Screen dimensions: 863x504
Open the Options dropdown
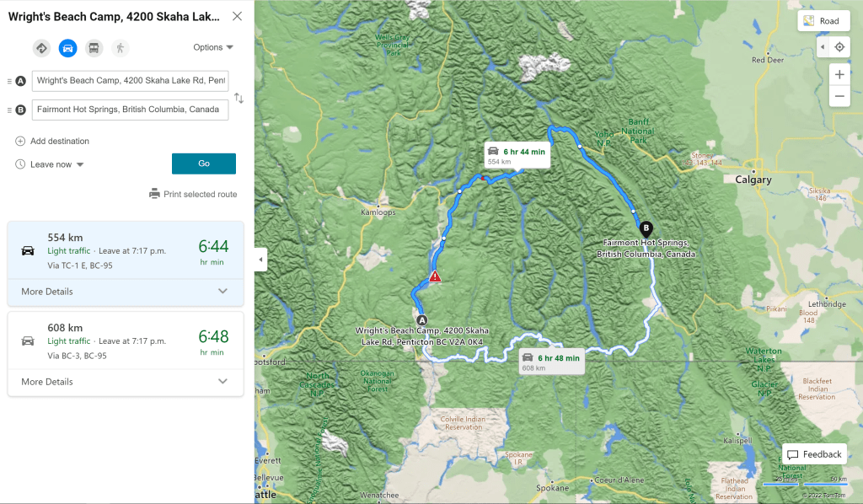[x=213, y=47]
